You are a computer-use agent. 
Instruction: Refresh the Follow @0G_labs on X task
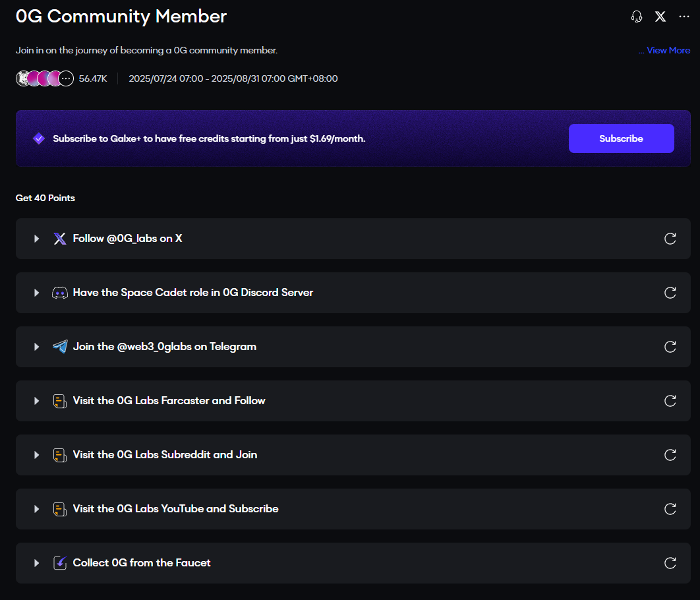tap(670, 239)
